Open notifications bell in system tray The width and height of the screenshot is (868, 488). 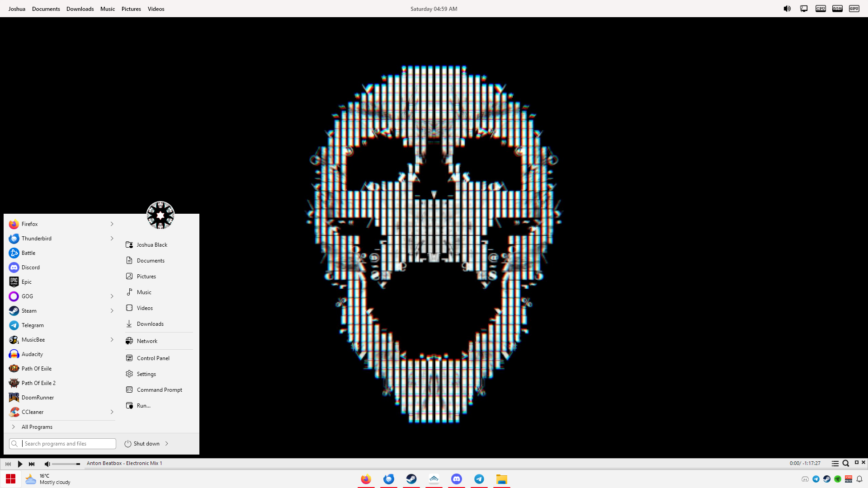859,479
